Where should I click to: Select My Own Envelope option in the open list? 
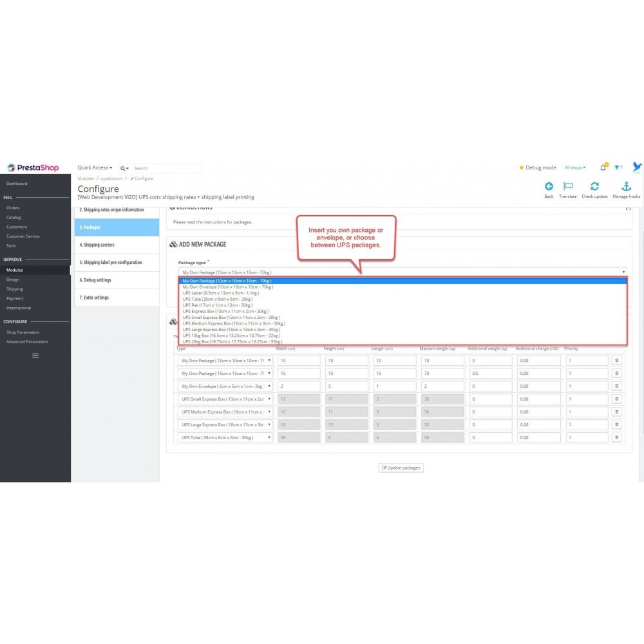[402, 287]
